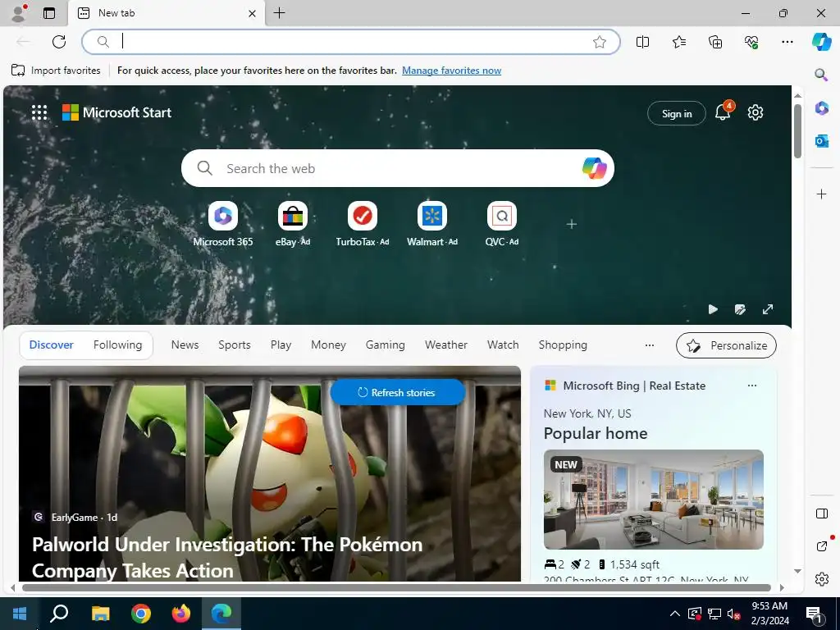This screenshot has height=630, width=840.
Task: Select the Discover tab
Action: tap(52, 345)
